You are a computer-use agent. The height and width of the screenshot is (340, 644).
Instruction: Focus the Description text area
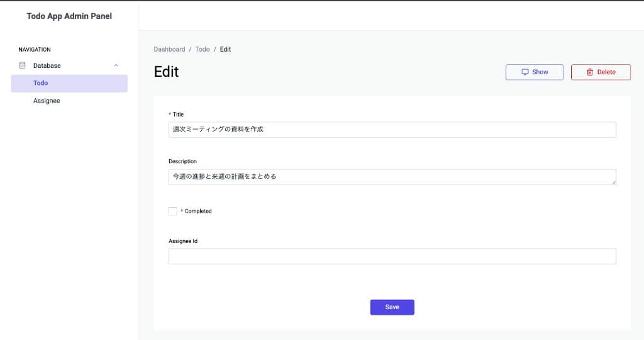(392, 177)
